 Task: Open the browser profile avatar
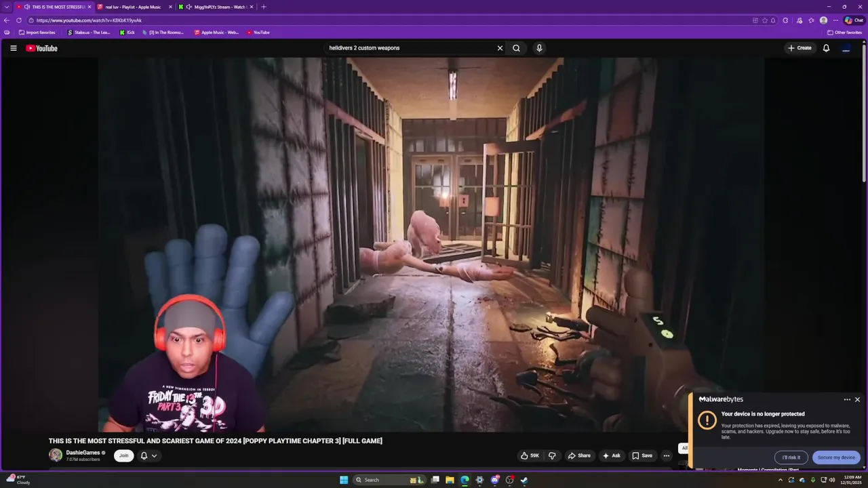tap(823, 20)
